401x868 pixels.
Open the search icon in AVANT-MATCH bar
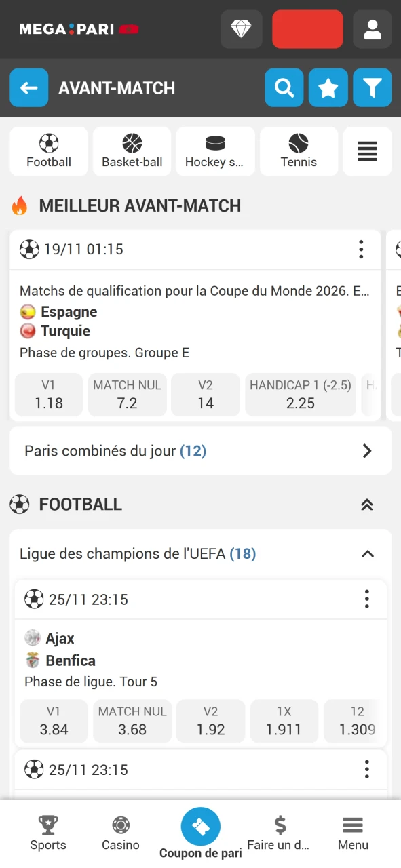(x=284, y=87)
